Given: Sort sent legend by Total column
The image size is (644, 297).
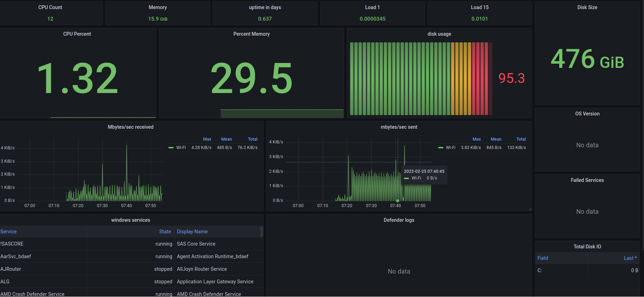Looking at the screenshot, I should point(521,139).
